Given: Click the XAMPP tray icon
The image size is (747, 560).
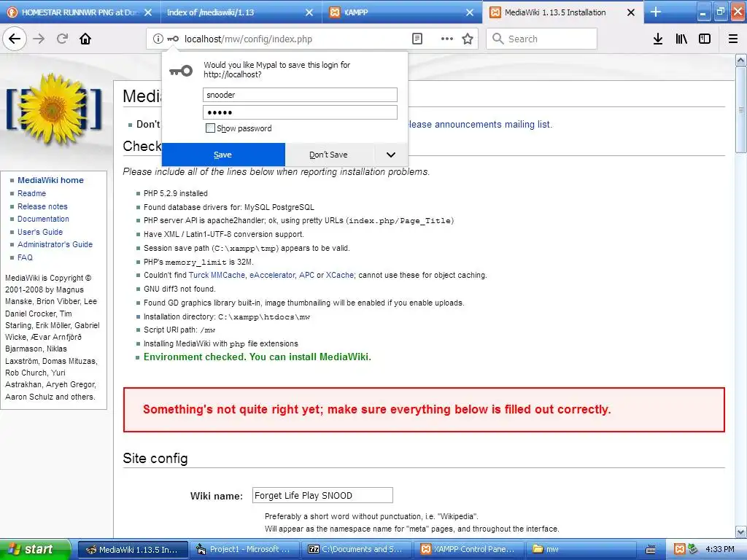Looking at the screenshot, I should click(680, 549).
